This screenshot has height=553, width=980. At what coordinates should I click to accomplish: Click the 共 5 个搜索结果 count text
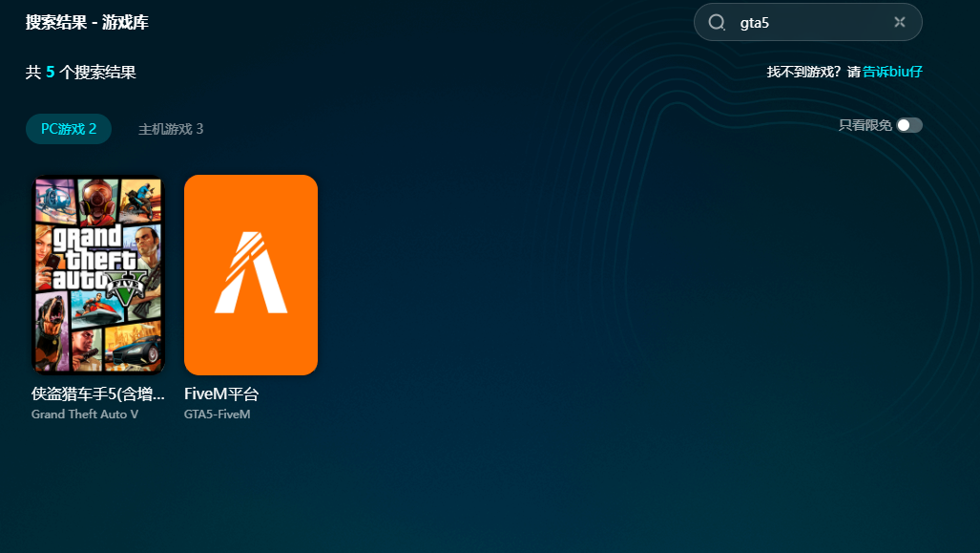80,72
